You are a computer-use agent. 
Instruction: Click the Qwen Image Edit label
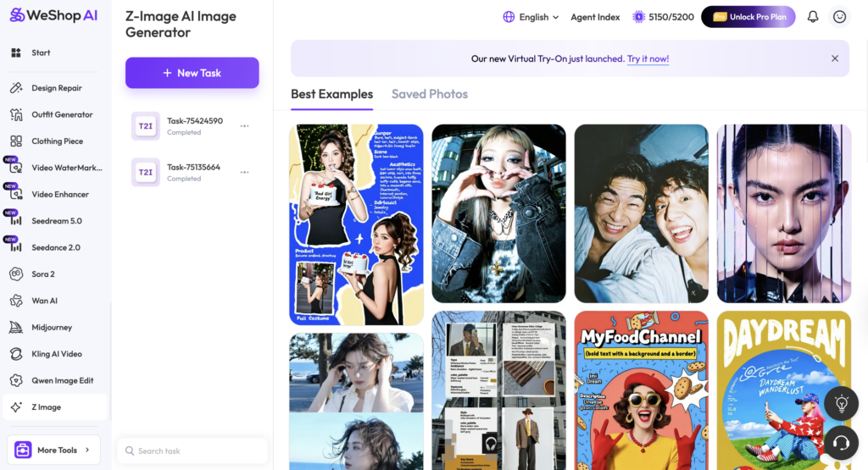63,380
